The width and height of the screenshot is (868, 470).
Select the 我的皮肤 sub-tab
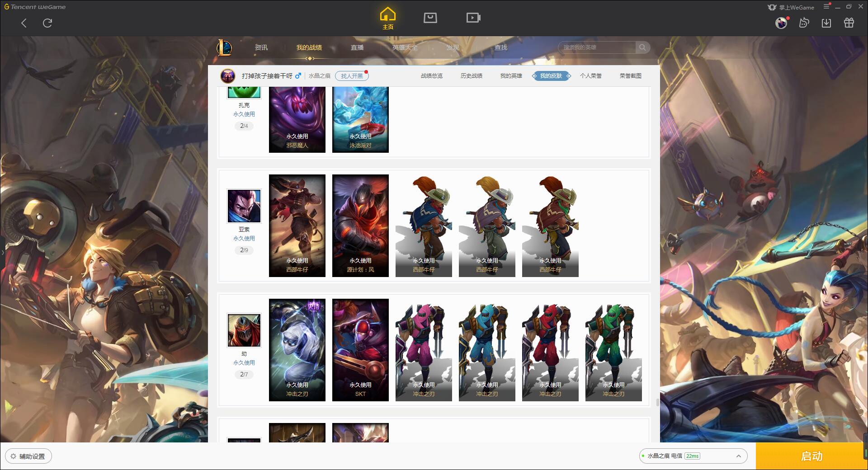point(551,76)
